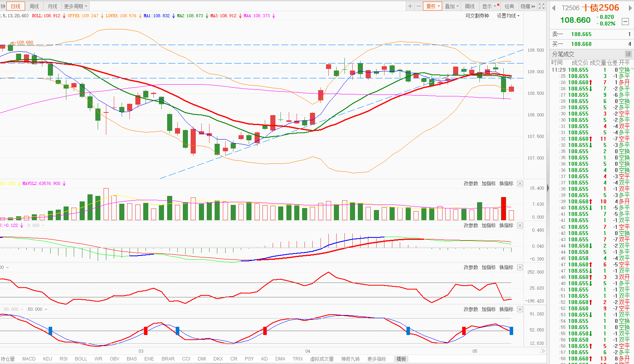Zoom out the chart with minus icon

(x=419, y=6)
